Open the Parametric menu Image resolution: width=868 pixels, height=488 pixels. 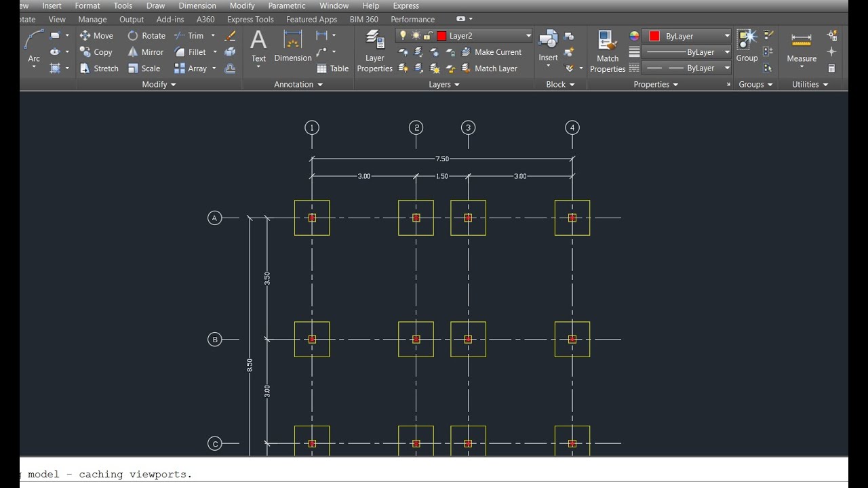click(287, 5)
